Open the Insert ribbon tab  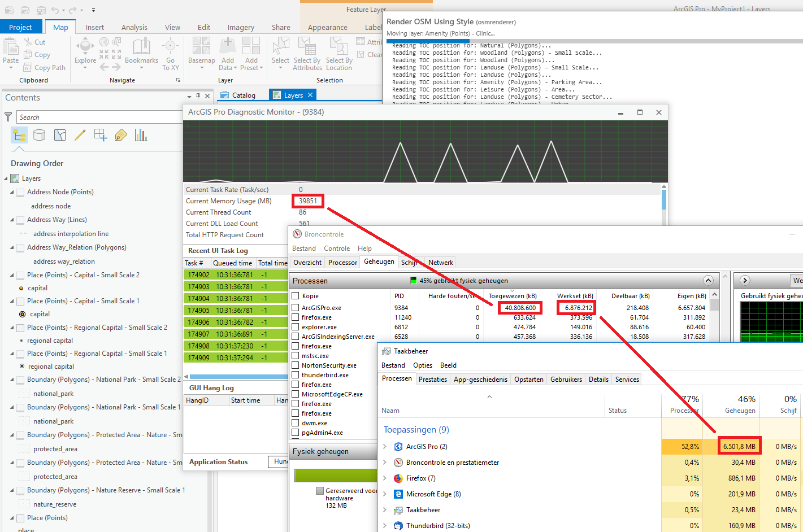[x=95, y=27]
